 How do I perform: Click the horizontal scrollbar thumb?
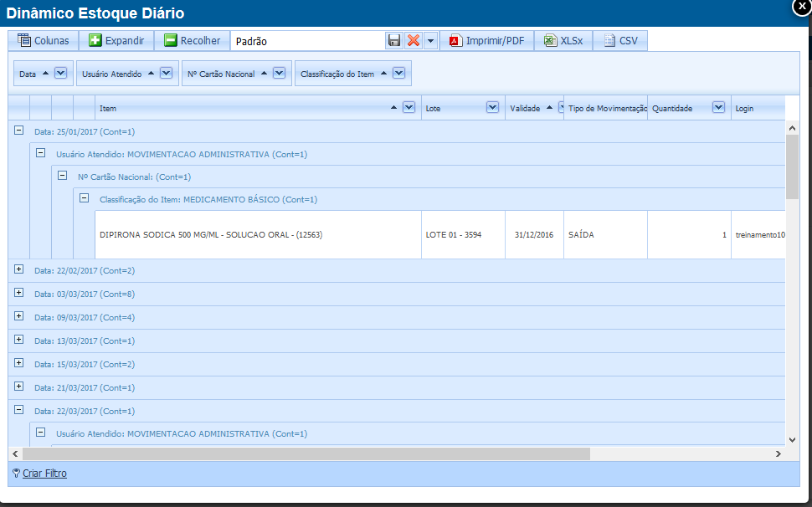[306, 453]
